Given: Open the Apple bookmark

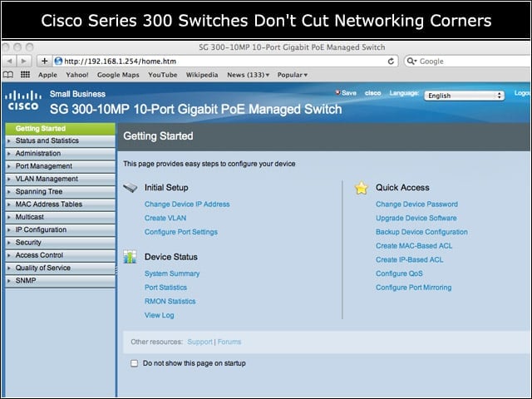Looking at the screenshot, I should coord(47,75).
